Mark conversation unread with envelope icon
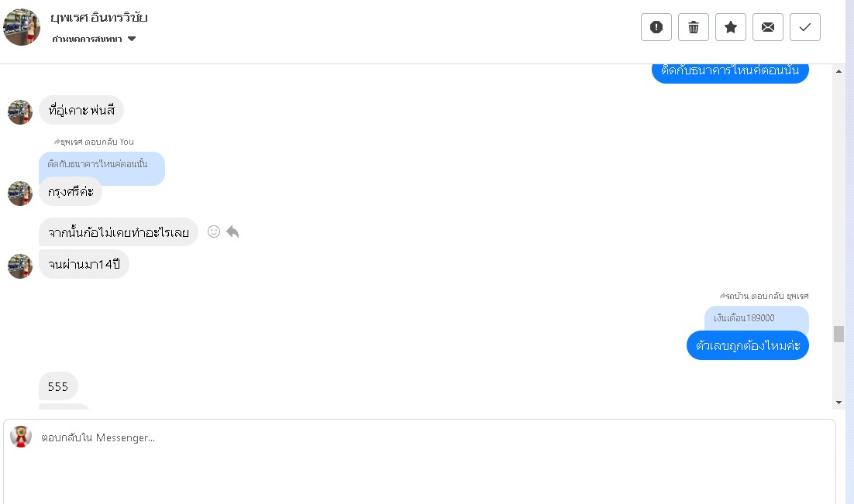This screenshot has height=504, width=854. [x=768, y=27]
